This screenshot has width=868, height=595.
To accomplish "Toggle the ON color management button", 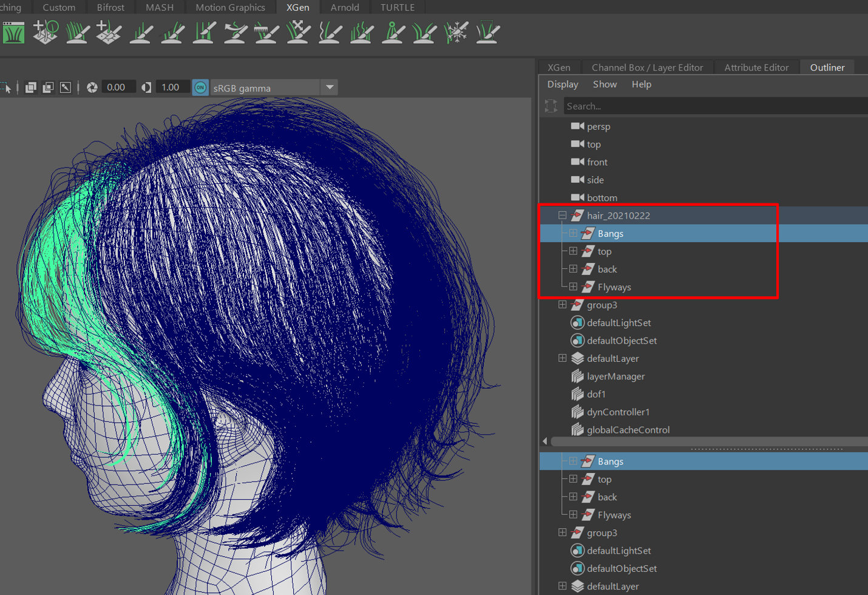I will point(200,87).
